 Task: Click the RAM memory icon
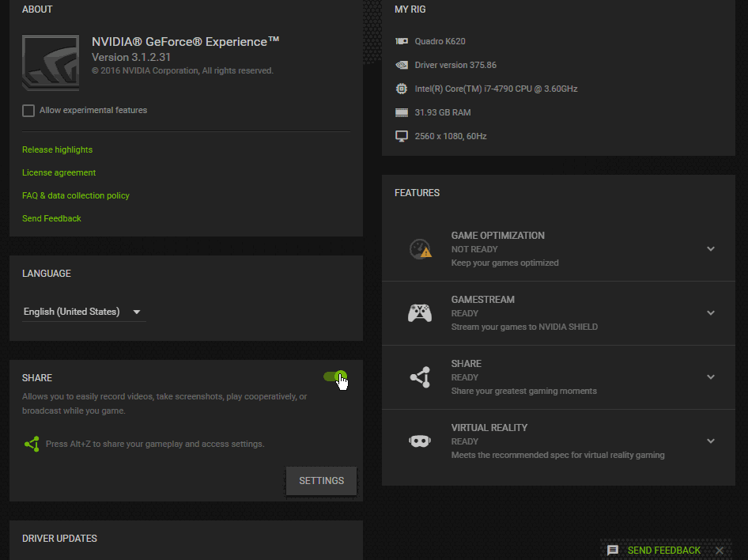402,112
